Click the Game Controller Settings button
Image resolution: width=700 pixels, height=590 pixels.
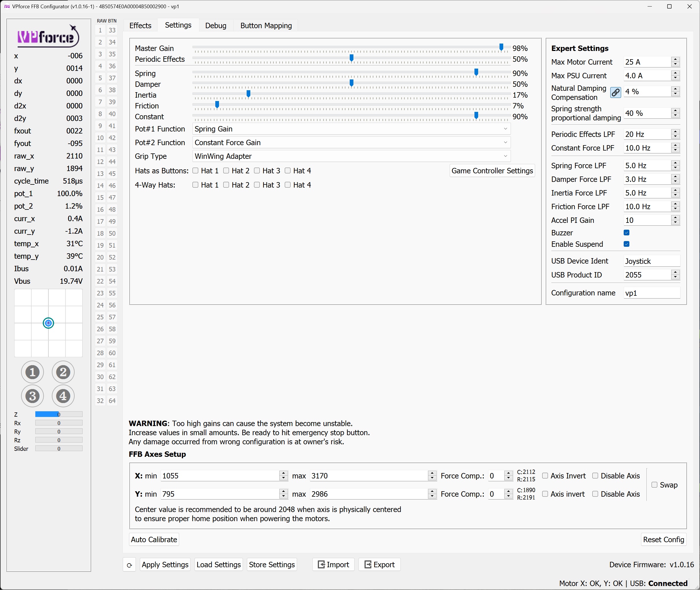[x=492, y=170]
